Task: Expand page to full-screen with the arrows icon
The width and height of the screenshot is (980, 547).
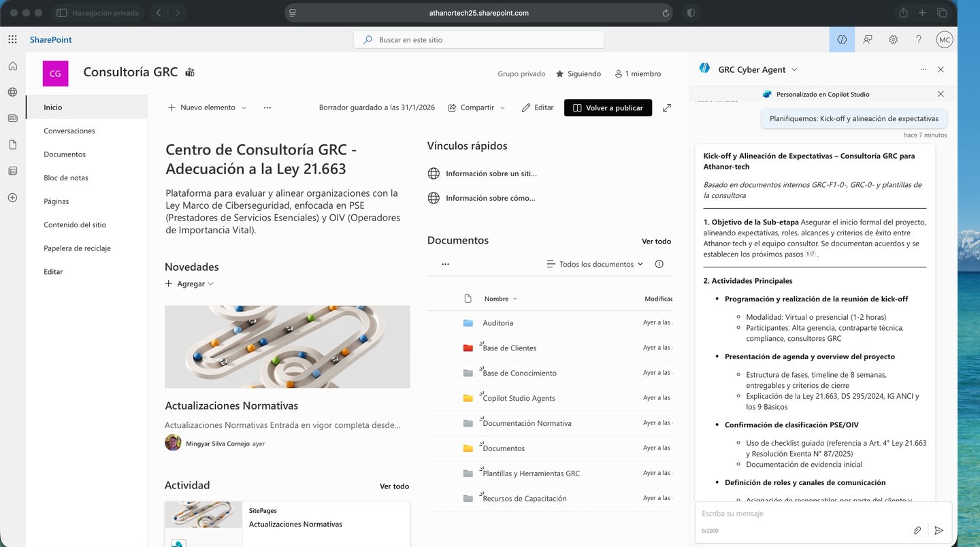Action: tap(667, 107)
